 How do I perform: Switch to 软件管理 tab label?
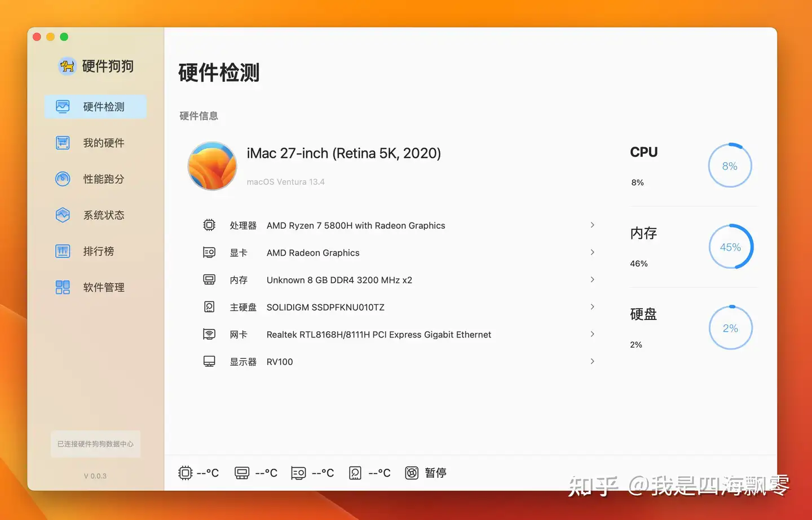104,287
